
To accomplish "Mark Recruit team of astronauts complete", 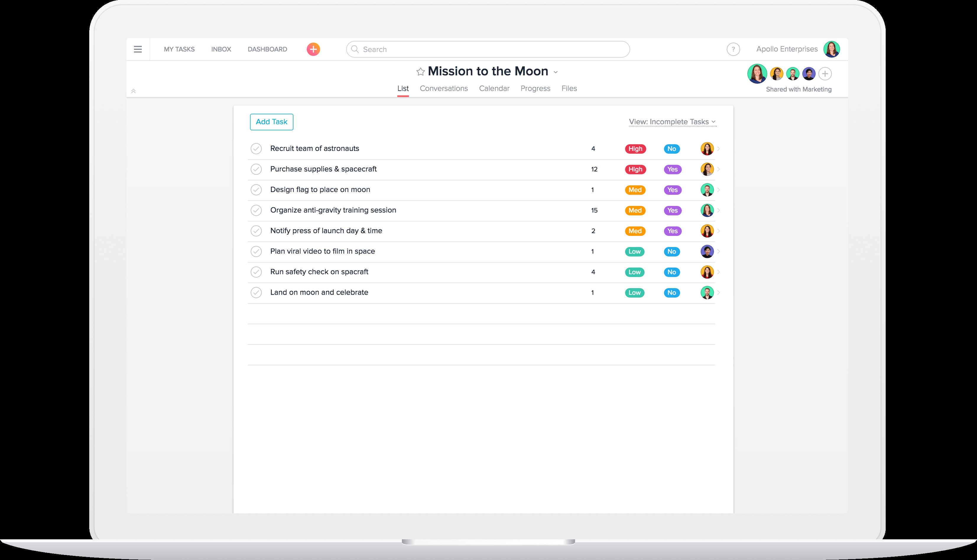I will pyautogui.click(x=256, y=148).
